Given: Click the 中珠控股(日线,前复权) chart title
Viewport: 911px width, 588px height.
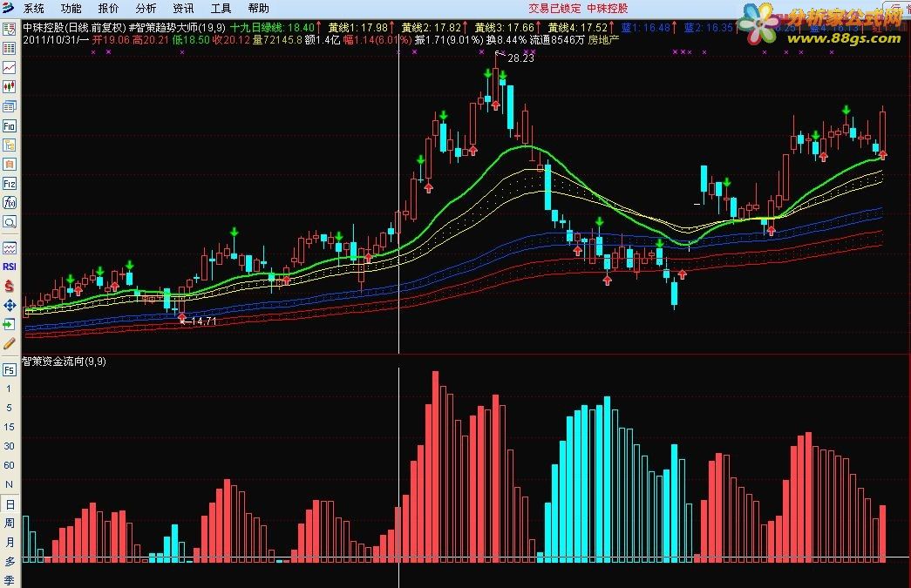Looking at the screenshot, I should [x=74, y=27].
